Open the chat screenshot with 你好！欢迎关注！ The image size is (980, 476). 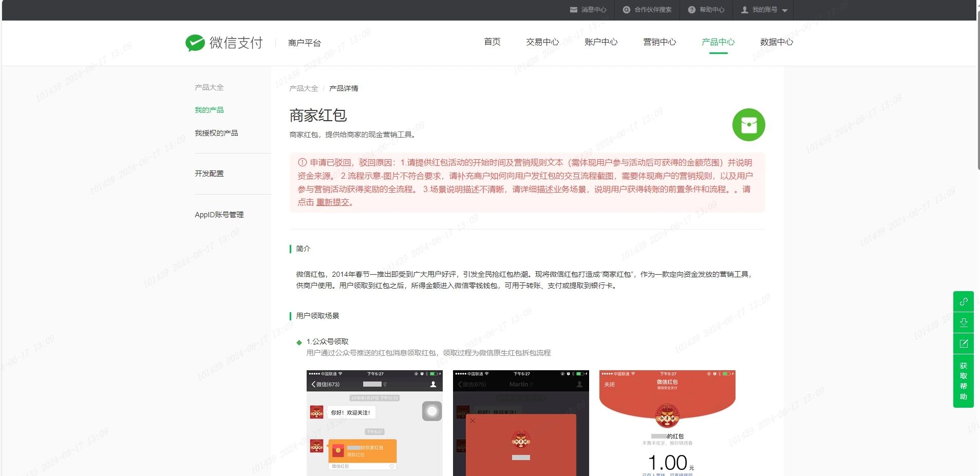coord(374,423)
